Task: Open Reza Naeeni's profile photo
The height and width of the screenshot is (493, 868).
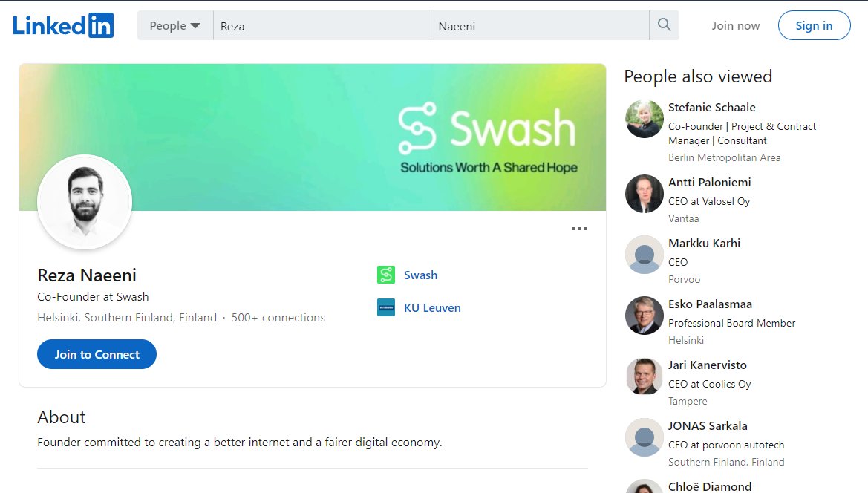Action: [x=85, y=202]
